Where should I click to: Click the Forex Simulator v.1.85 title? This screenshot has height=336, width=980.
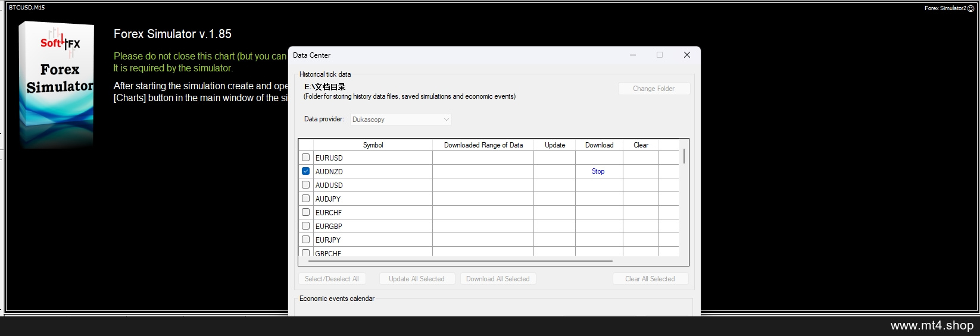tap(173, 34)
